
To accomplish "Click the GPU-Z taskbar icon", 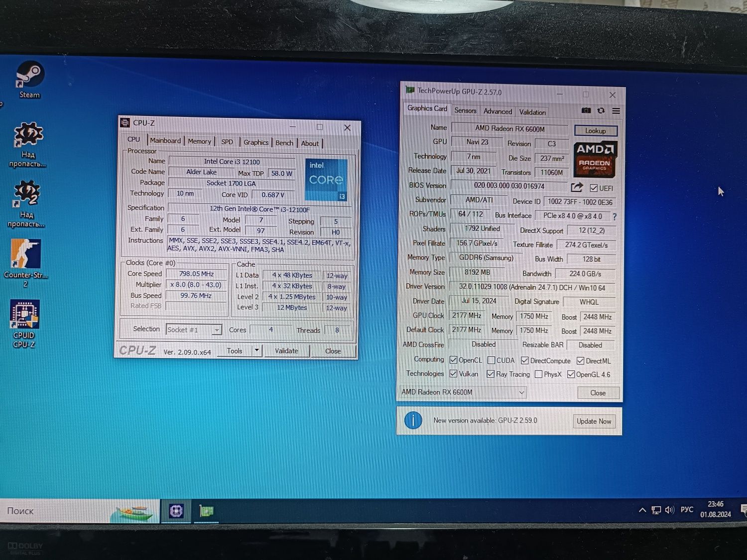I will [206, 511].
